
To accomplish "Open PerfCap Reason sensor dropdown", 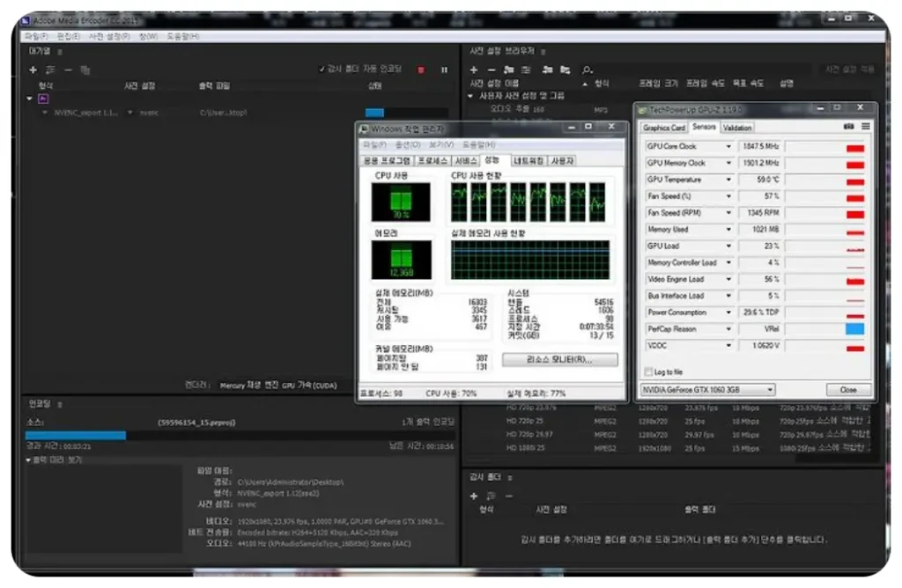I will (728, 329).
